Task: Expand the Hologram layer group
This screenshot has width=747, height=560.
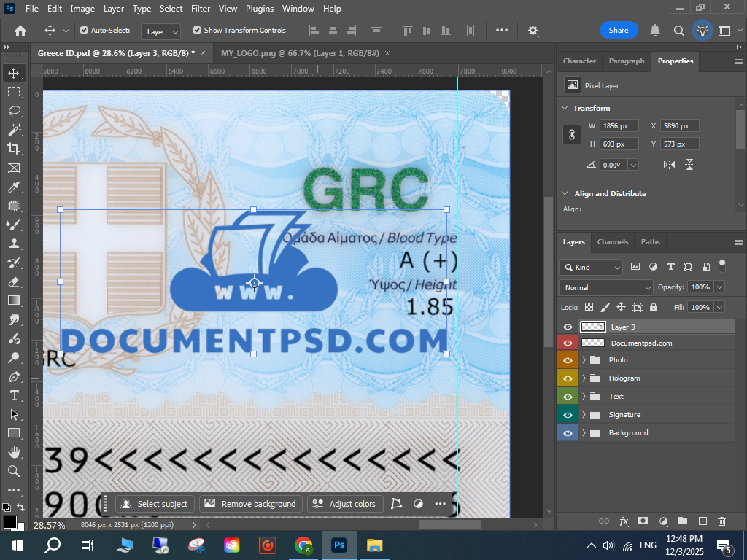Action: click(x=584, y=378)
